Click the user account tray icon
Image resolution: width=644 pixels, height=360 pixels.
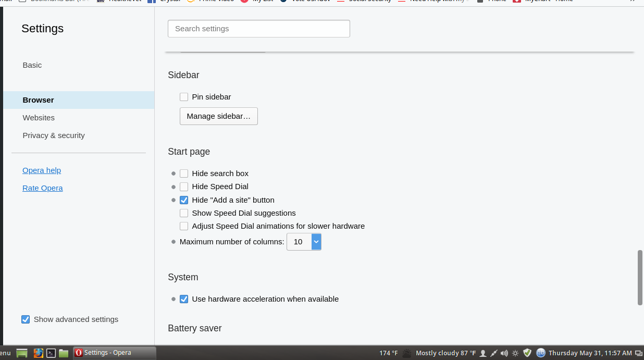[483, 353]
